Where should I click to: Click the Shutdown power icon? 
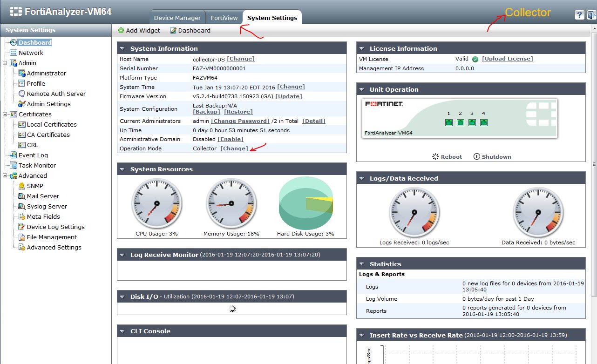[x=476, y=156]
